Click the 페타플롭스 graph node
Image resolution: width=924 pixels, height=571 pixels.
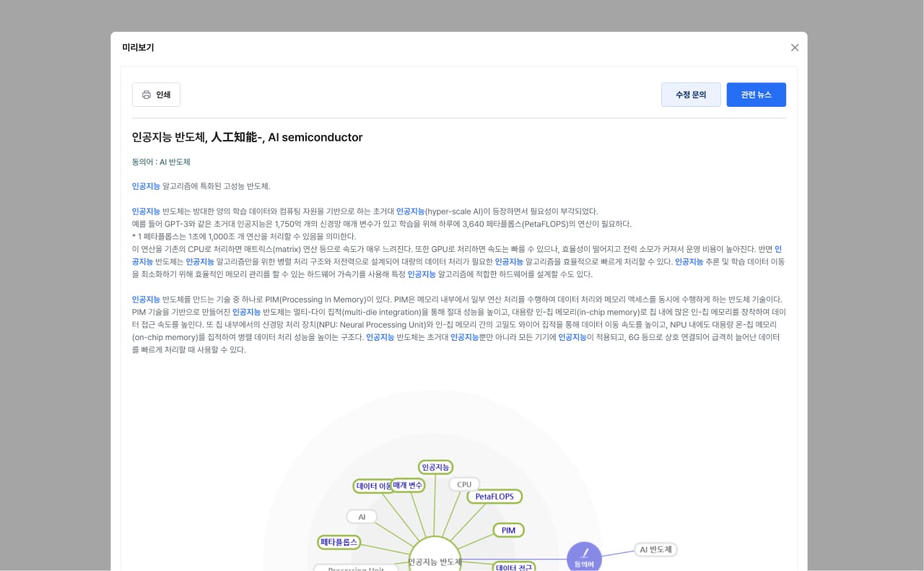[339, 542]
